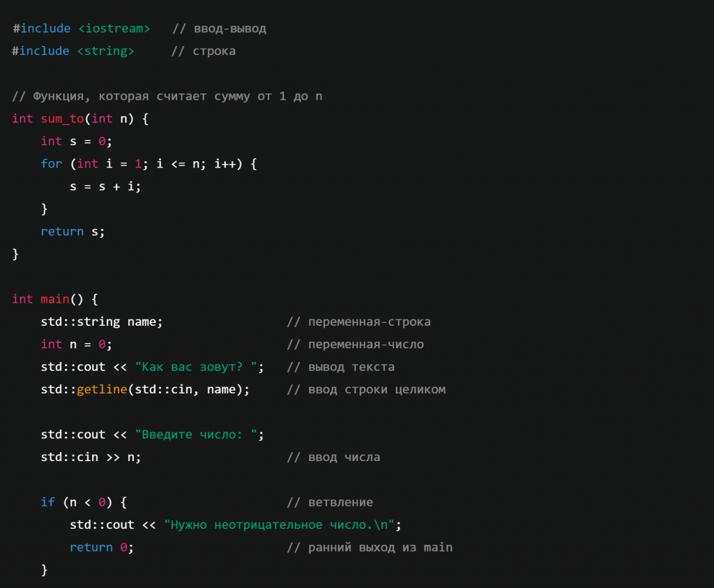Select the comment starting with "Функция, которая считает"
This screenshot has height=588, width=714.
point(167,96)
